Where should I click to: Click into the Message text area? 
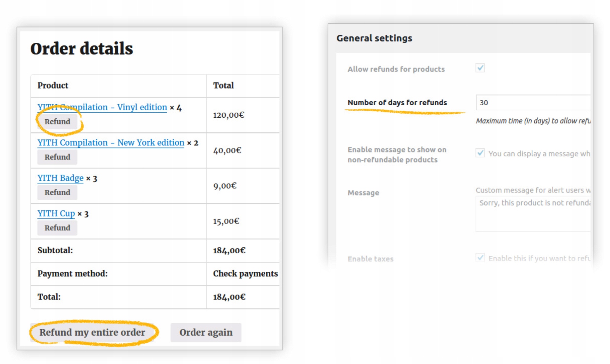533,214
